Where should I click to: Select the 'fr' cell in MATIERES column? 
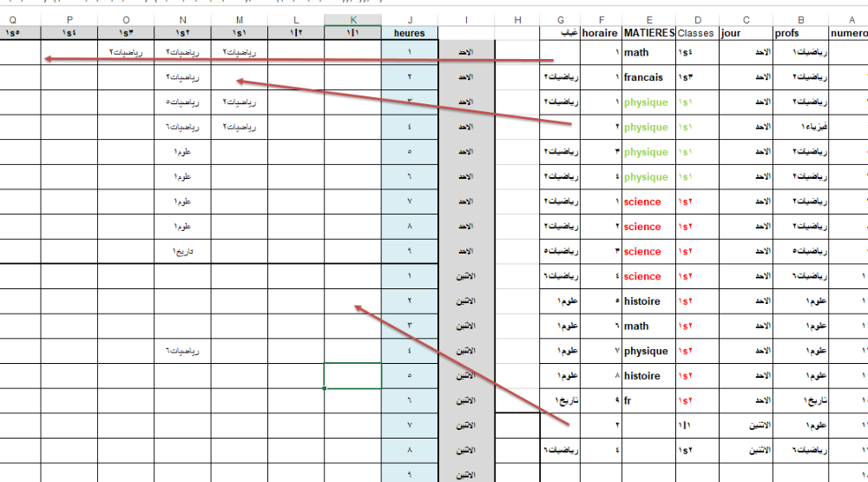(x=648, y=400)
